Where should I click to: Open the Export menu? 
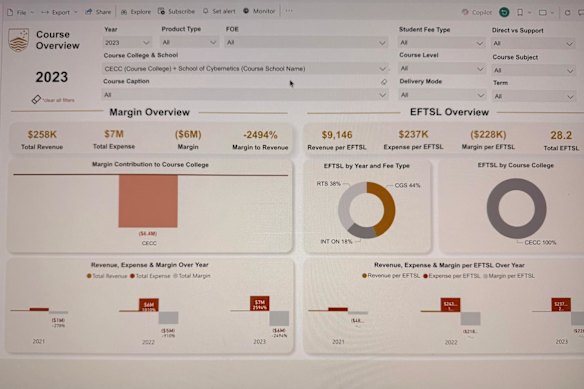59,12
